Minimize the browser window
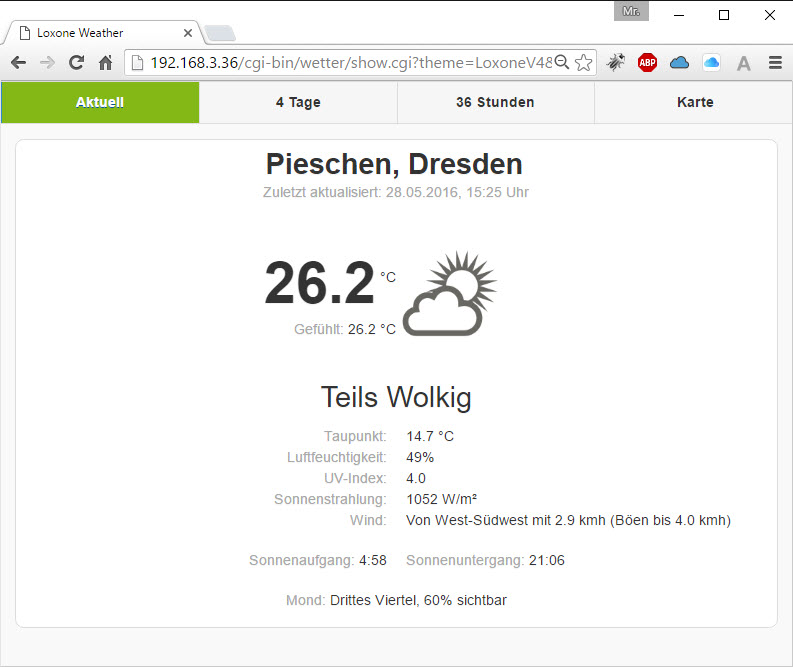Image resolution: width=793 pixels, height=667 pixels. coord(679,15)
